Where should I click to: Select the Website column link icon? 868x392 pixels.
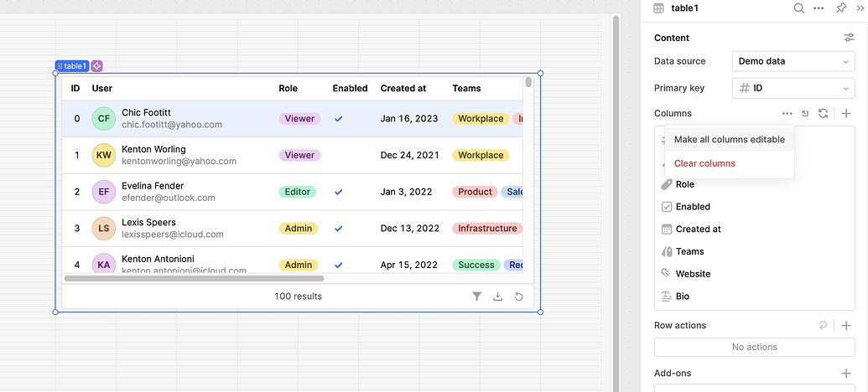[x=667, y=274]
